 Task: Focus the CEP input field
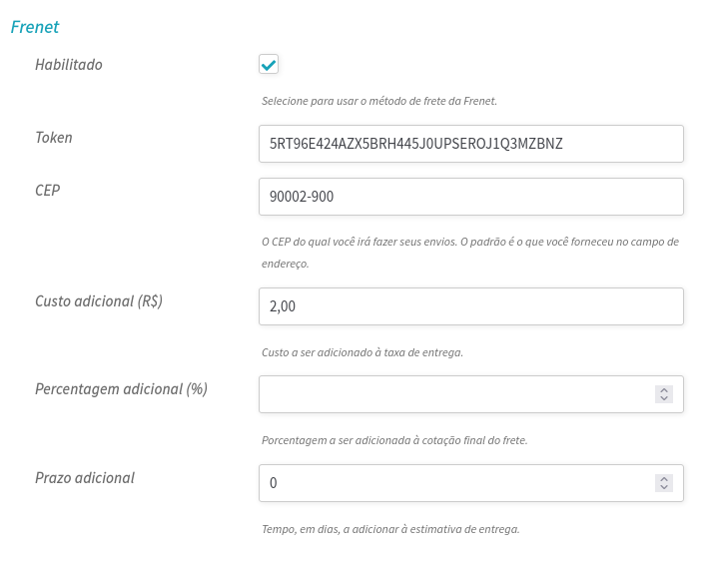coord(469,197)
